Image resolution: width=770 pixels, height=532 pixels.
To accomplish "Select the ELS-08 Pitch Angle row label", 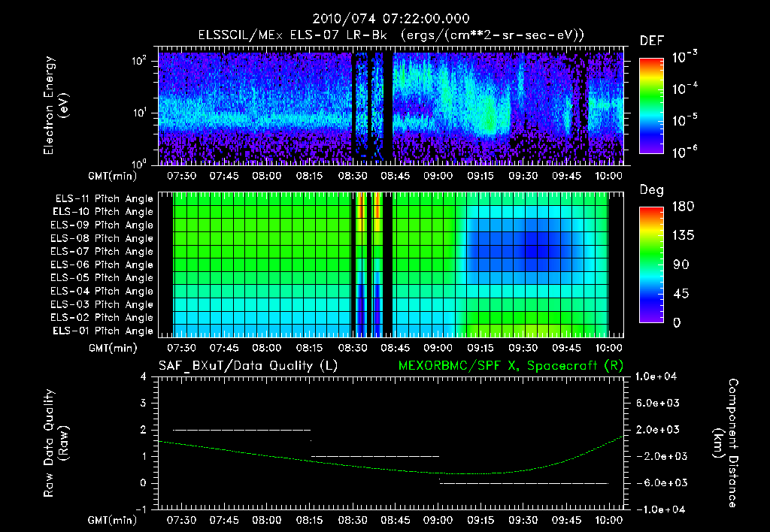I will (x=102, y=238).
